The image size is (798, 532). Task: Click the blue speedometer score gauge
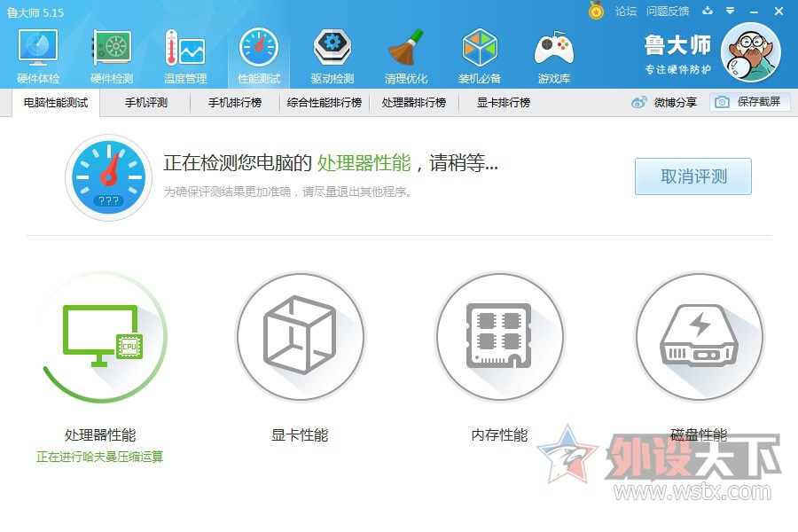(108, 177)
